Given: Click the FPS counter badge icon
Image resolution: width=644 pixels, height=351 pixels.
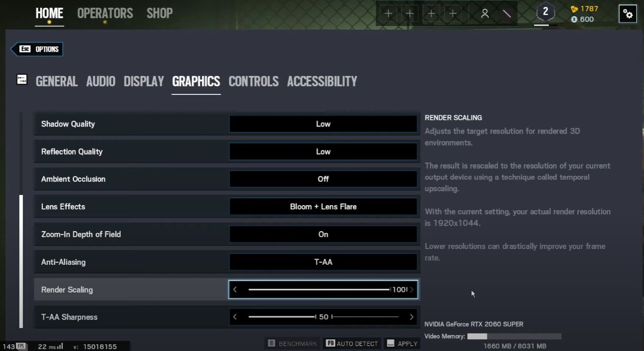Looking at the screenshot, I should click(21, 346).
